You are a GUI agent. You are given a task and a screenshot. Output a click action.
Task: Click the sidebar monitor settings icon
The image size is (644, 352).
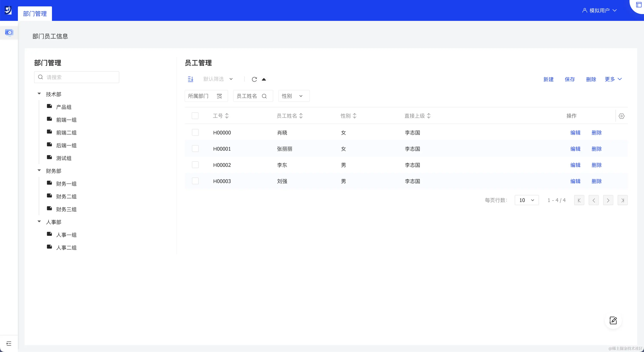pyautogui.click(x=9, y=33)
